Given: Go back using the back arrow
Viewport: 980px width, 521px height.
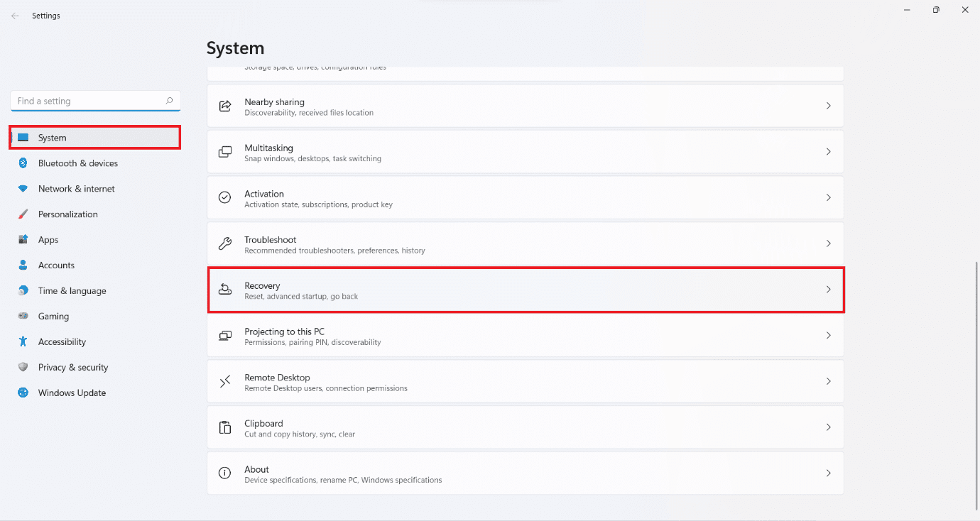Looking at the screenshot, I should pos(15,16).
